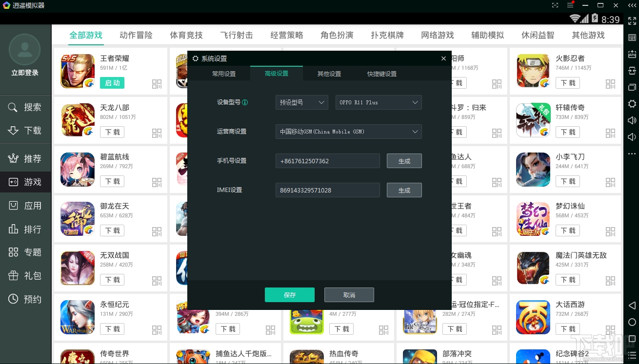Click the 立即登录 login avatar
The image size is (639, 364).
(25, 49)
